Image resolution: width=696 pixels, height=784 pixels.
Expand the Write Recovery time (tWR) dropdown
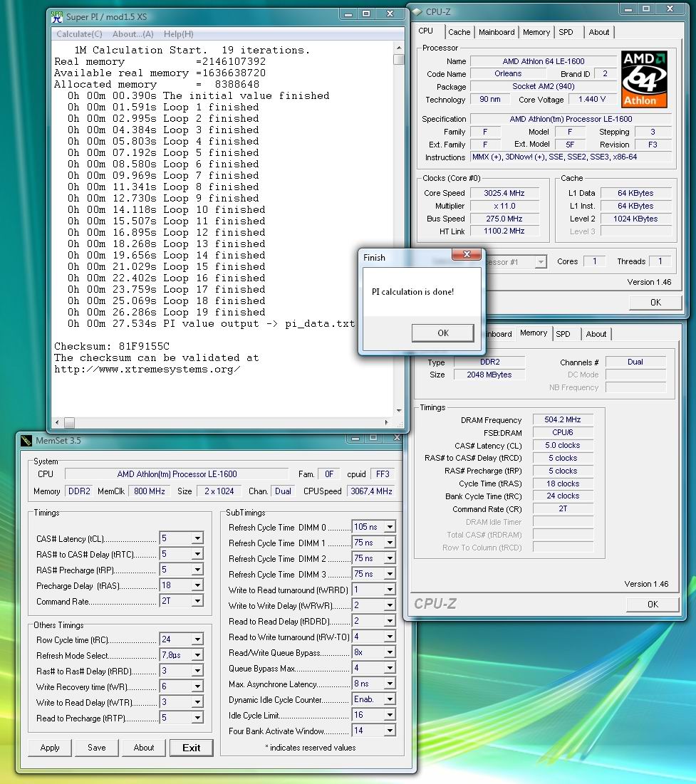197,686
